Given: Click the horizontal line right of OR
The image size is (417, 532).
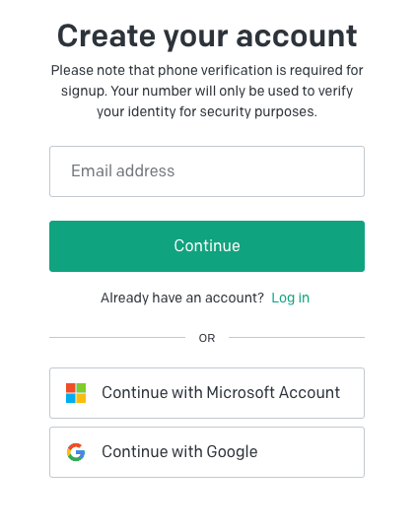Looking at the screenshot, I should (x=297, y=337).
